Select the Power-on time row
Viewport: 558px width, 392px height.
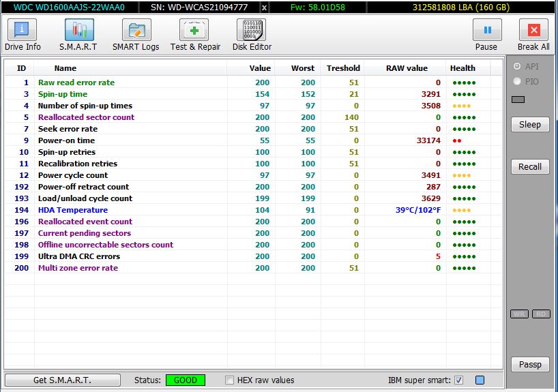point(254,140)
